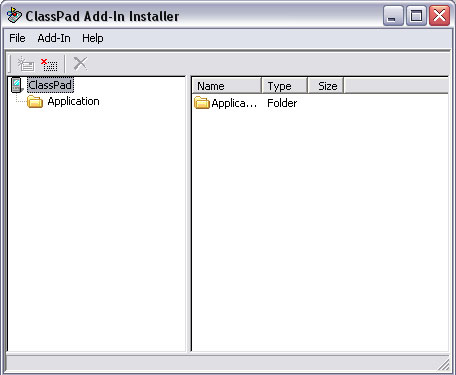The width and height of the screenshot is (456, 375).
Task: Maximize the installer window
Action: click(x=416, y=15)
